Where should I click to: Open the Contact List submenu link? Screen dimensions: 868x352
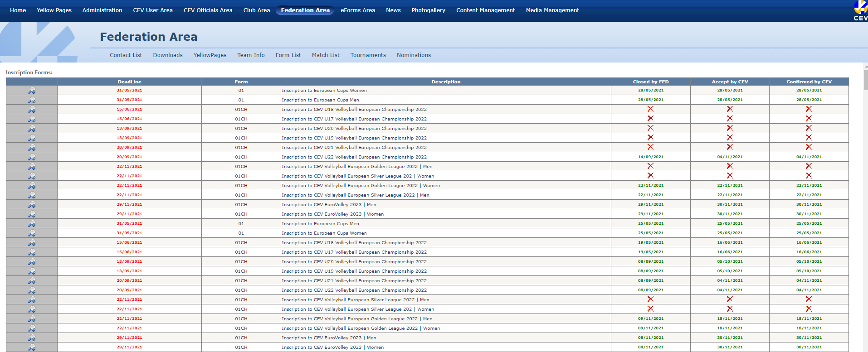coord(126,55)
